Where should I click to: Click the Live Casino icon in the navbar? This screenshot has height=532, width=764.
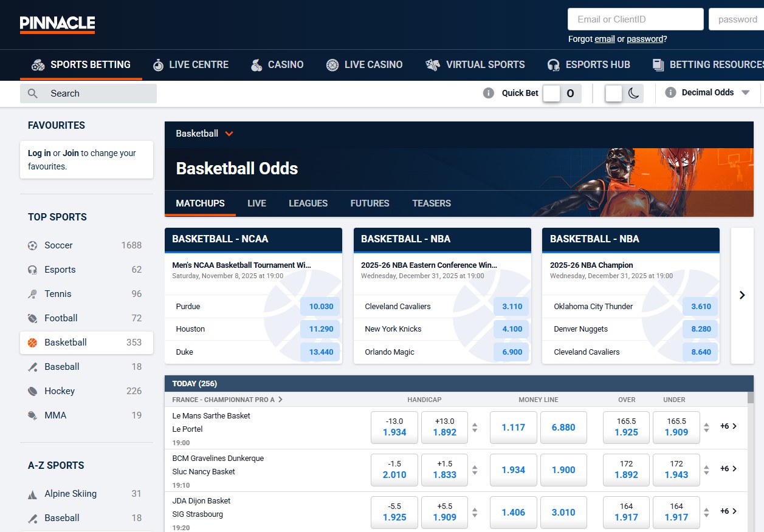click(x=331, y=64)
